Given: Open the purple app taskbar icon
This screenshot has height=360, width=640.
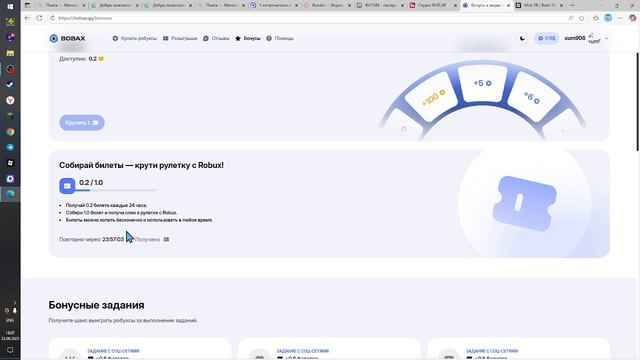Looking at the screenshot, I should click(x=10, y=38).
